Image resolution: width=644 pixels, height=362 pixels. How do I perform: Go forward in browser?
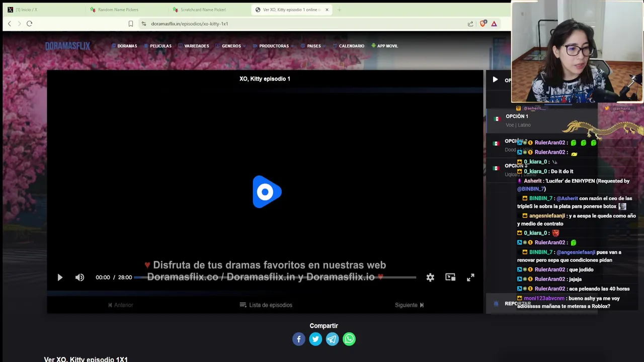[19, 24]
